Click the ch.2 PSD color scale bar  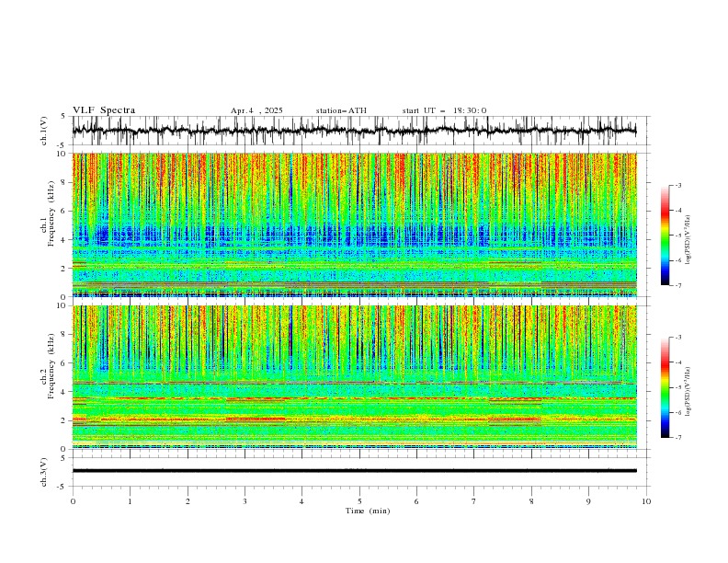[x=665, y=387]
